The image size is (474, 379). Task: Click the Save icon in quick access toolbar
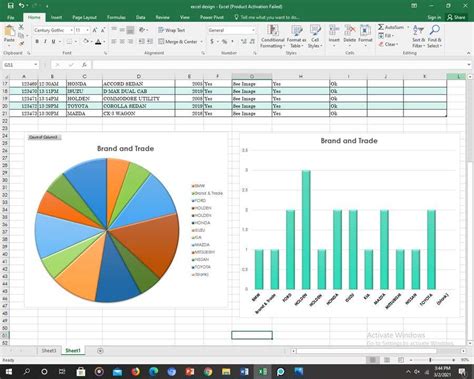tap(10, 5)
